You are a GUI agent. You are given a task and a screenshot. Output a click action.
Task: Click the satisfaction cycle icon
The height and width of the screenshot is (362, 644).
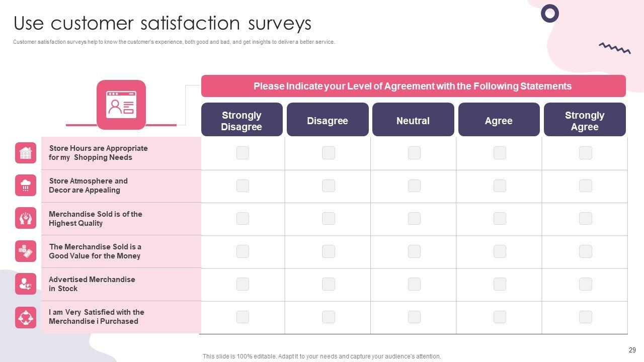click(26, 317)
